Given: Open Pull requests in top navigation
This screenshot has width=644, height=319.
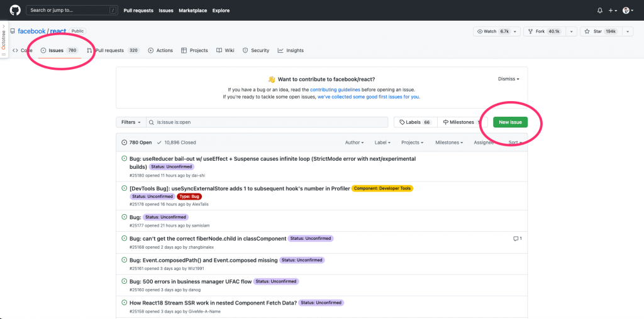Looking at the screenshot, I should click(138, 11).
